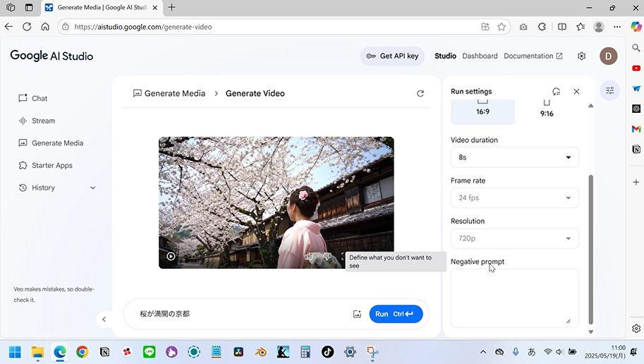644x364 pixels.
Task: Open the Frame rate dropdown
Action: coord(514,198)
